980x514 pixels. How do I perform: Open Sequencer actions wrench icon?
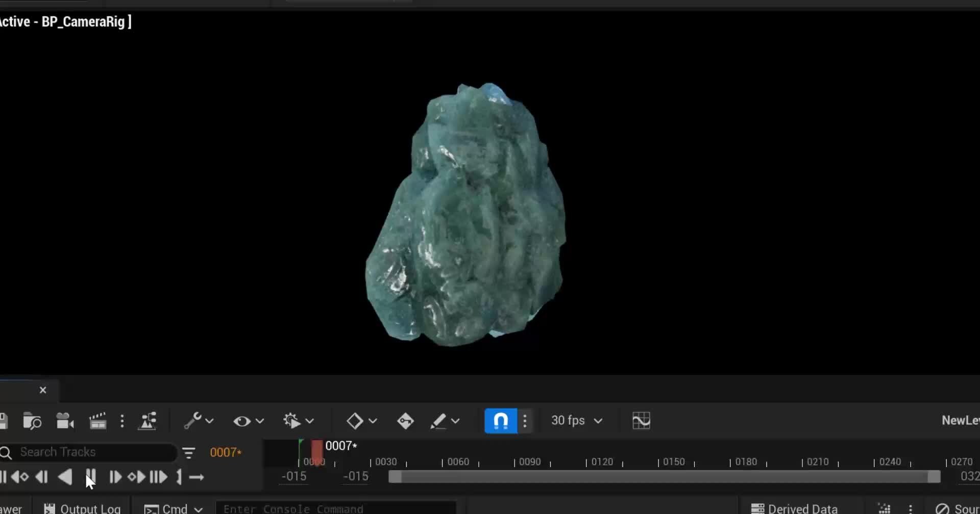point(194,421)
